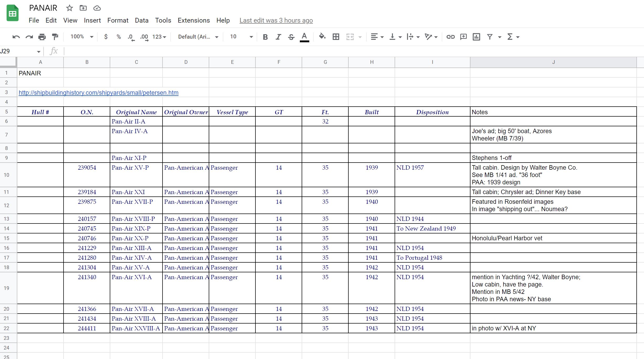Viewport: 644px width, 359px height.
Task: Expand filter views dropdown arrow
Action: pyautogui.click(x=500, y=37)
